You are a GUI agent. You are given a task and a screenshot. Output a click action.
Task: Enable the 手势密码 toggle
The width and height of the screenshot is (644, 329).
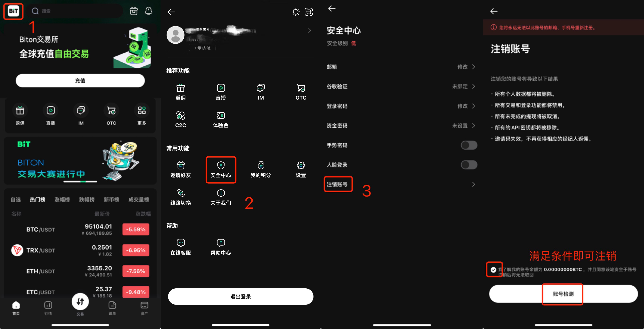469,145
